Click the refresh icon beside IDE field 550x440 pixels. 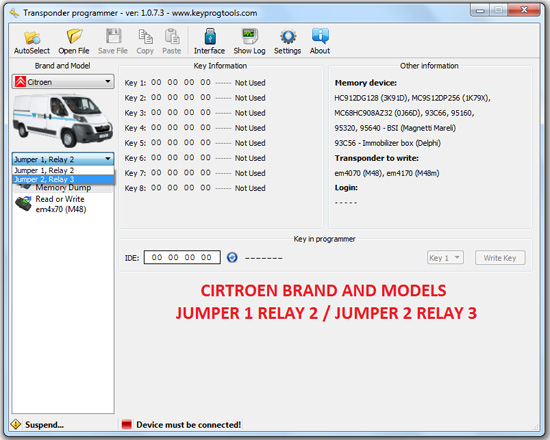(x=232, y=258)
